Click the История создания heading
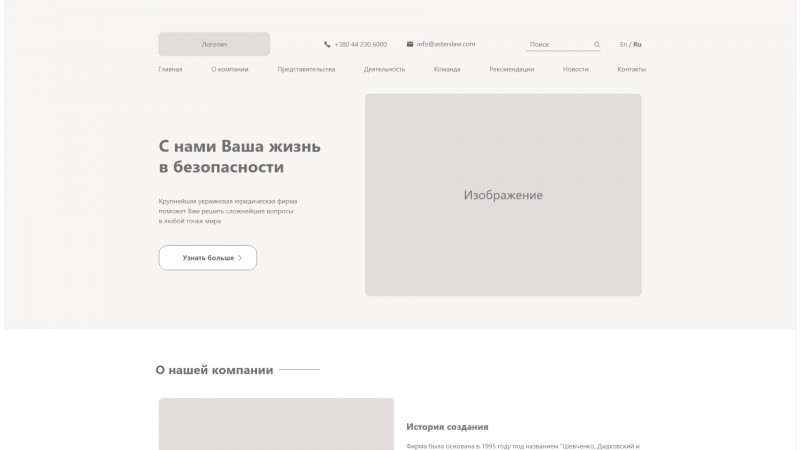Image resolution: width=800 pixels, height=450 pixels. (x=447, y=427)
